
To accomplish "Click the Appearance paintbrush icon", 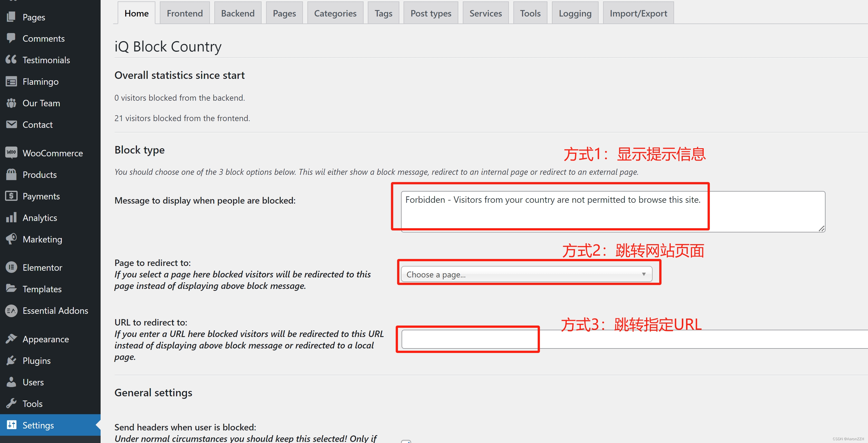I will [11, 339].
